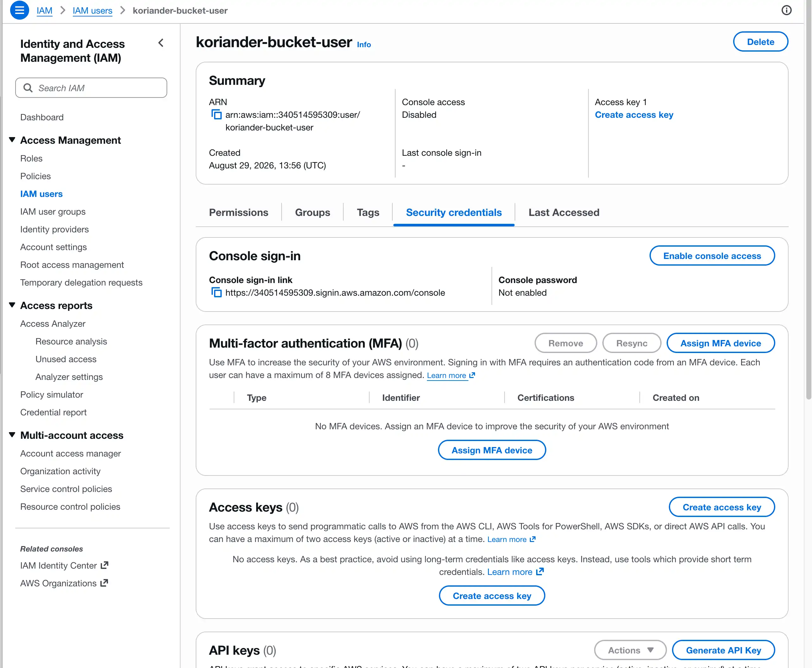Viewport: 812px width, 668px height.
Task: Go to IAM users breadcrumb link
Action: (92, 10)
